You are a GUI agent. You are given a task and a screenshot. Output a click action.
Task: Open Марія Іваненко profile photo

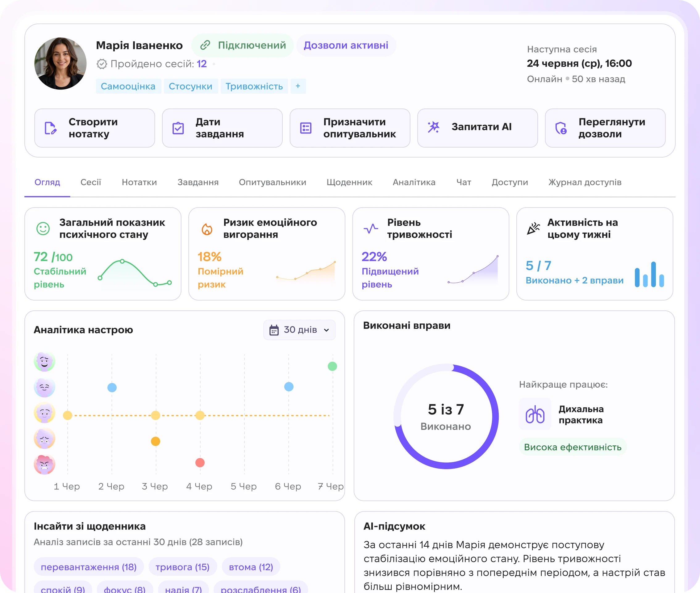pyautogui.click(x=60, y=63)
